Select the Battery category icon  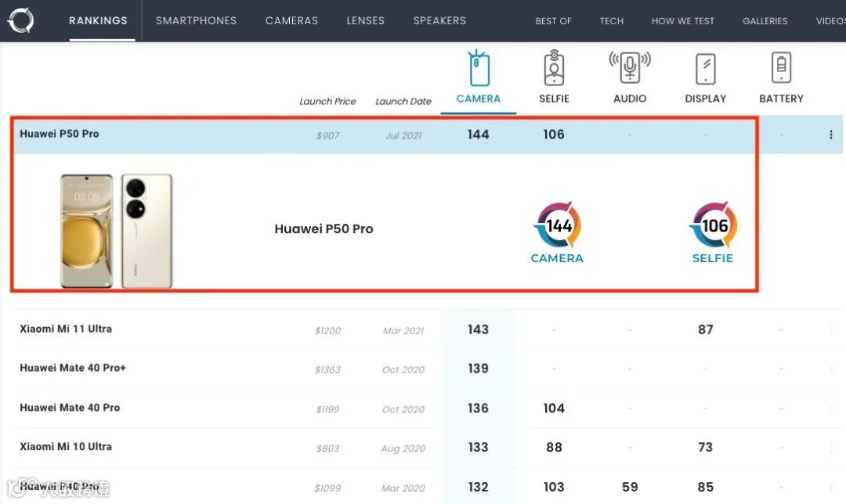(781, 67)
